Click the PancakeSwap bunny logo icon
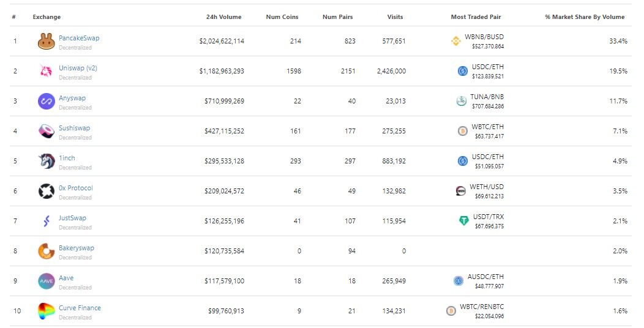Screen dimensions: 644x328 click(47, 41)
